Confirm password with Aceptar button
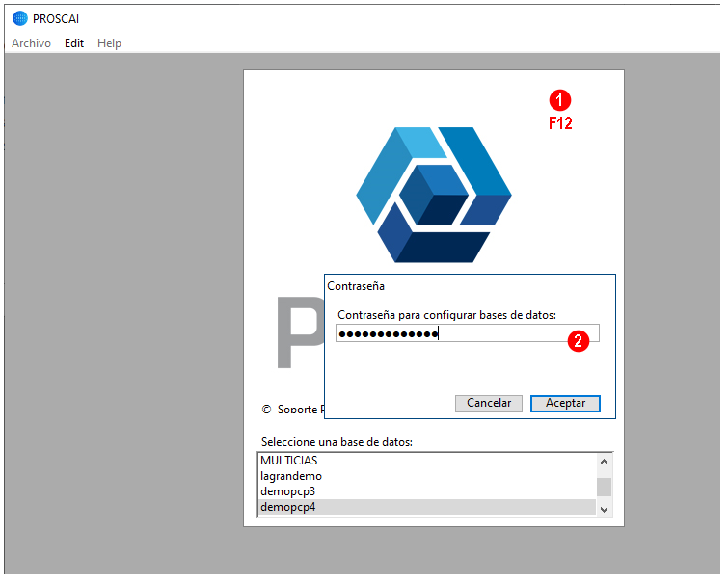The width and height of the screenshot is (728, 583). [565, 403]
